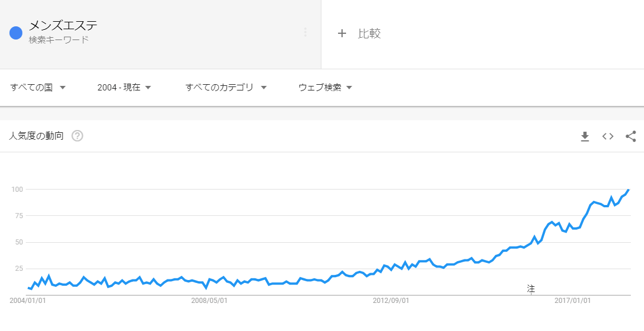The image size is (644, 331).
Task: Click the plus icon next to 比較
Action: (341, 33)
